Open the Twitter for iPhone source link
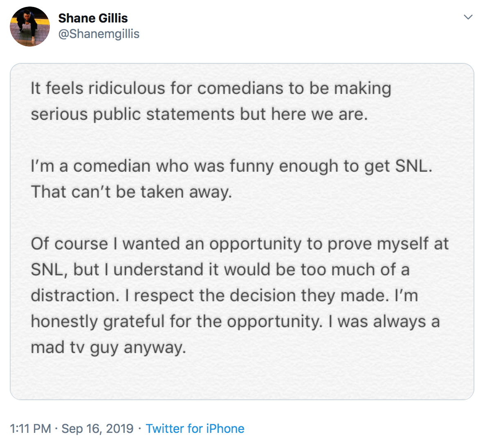The image size is (485, 448). (x=195, y=428)
